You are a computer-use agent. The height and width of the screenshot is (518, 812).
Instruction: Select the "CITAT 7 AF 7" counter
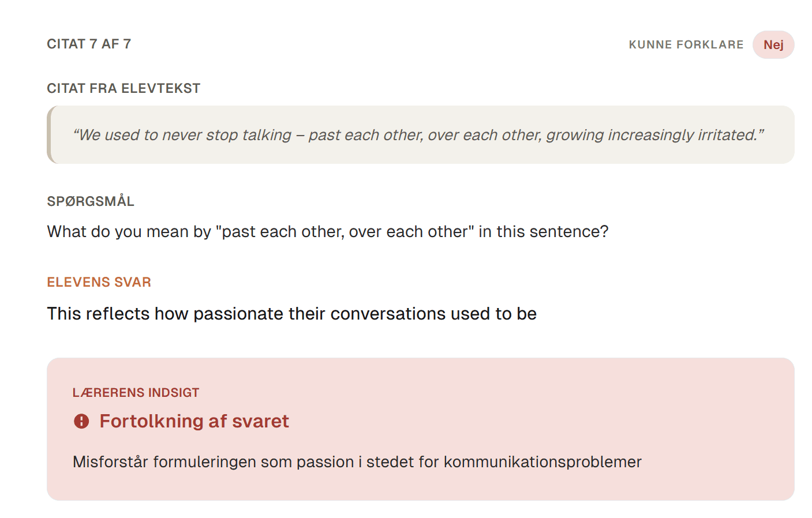tap(89, 44)
